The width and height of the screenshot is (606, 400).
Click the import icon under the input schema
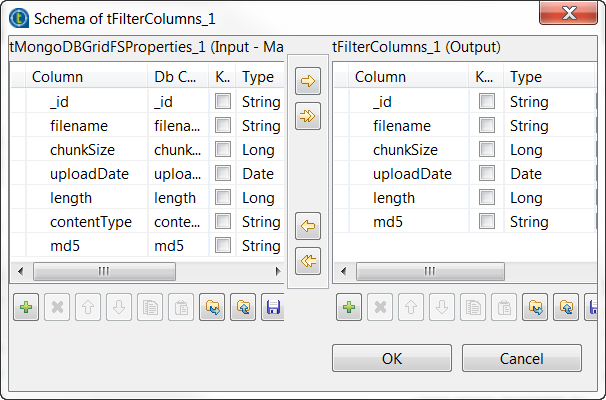point(211,307)
